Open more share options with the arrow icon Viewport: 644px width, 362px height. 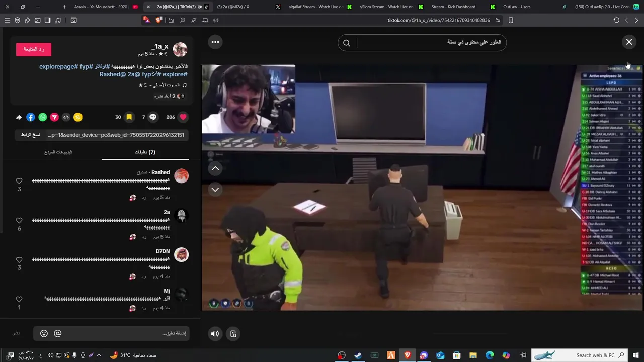point(19,117)
